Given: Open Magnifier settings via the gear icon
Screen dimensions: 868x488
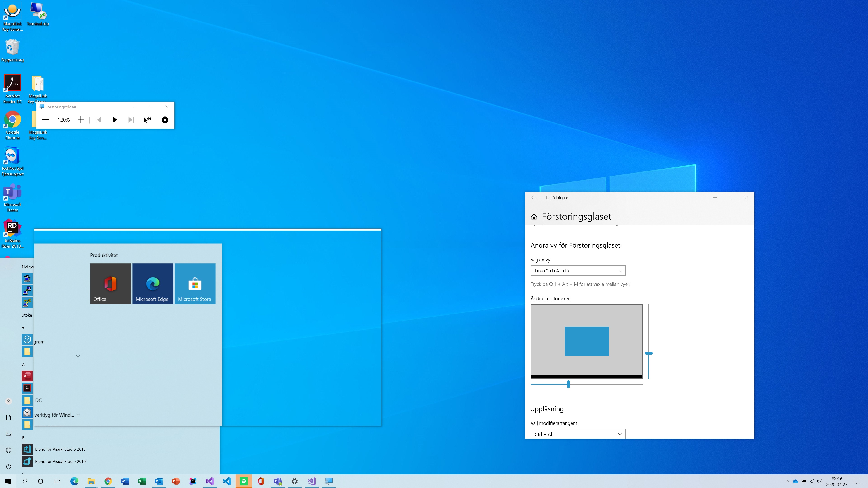Looking at the screenshot, I should 165,120.
